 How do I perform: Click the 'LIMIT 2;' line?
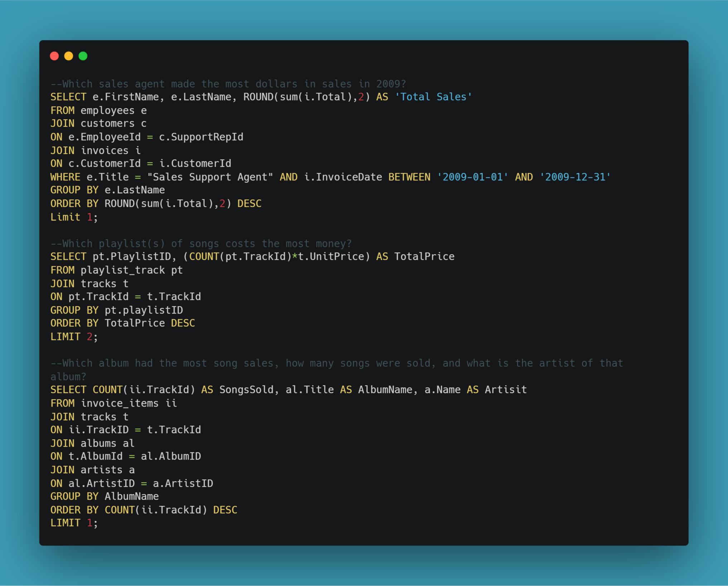(x=74, y=336)
